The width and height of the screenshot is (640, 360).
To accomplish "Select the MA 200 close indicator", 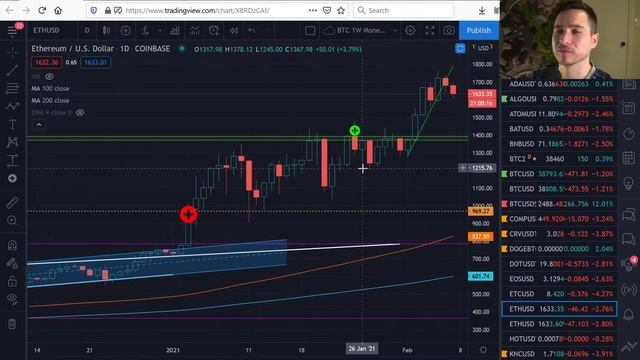I will coord(50,100).
